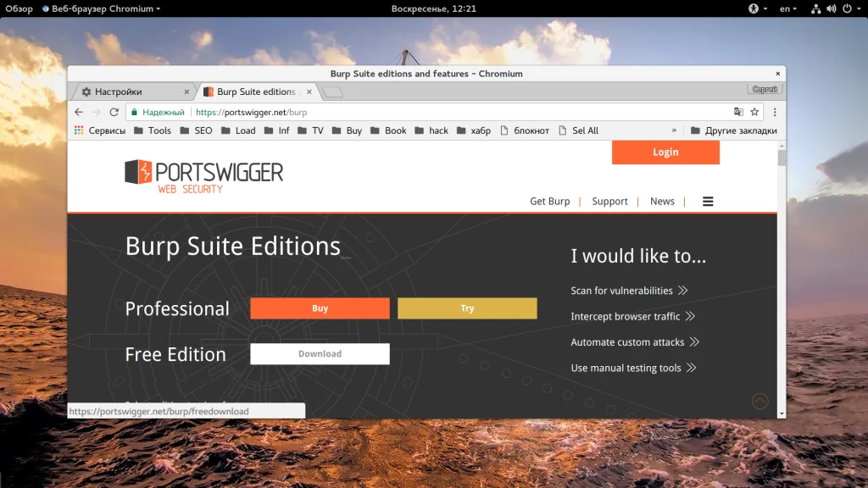This screenshot has width=868, height=488.
Task: Close the Burp Suite editions tab
Action: [309, 91]
